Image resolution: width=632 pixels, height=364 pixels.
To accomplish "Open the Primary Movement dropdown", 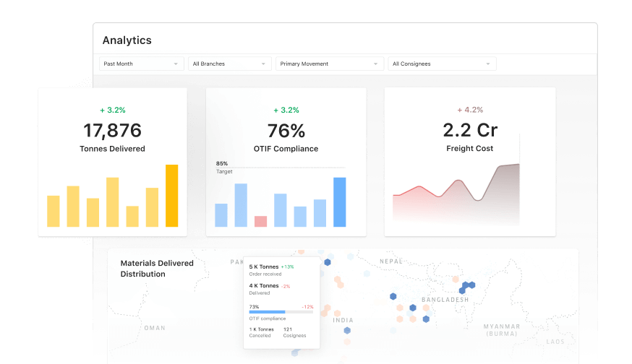I will pyautogui.click(x=329, y=64).
